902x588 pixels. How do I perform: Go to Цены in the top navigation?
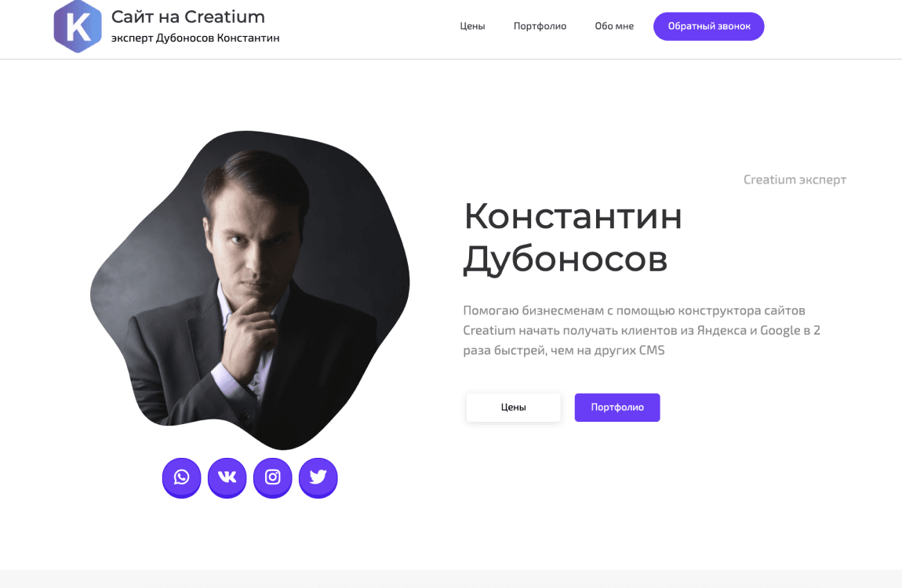point(472,26)
